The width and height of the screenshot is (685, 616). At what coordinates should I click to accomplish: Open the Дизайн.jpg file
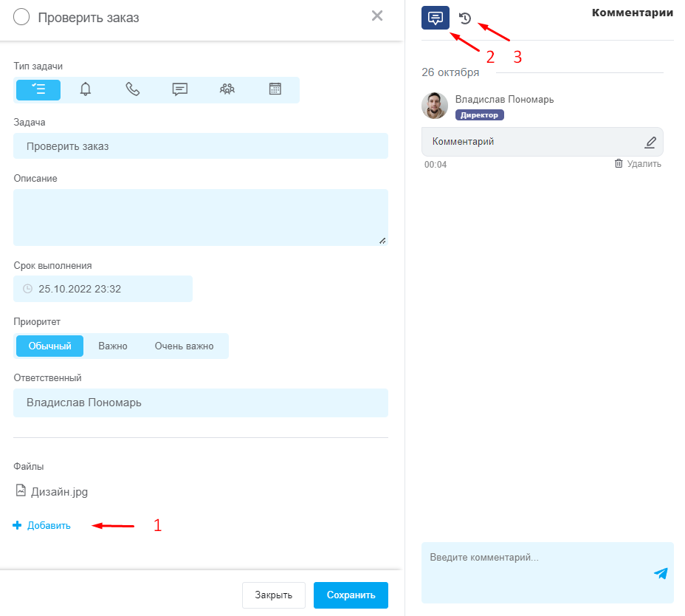tap(59, 492)
